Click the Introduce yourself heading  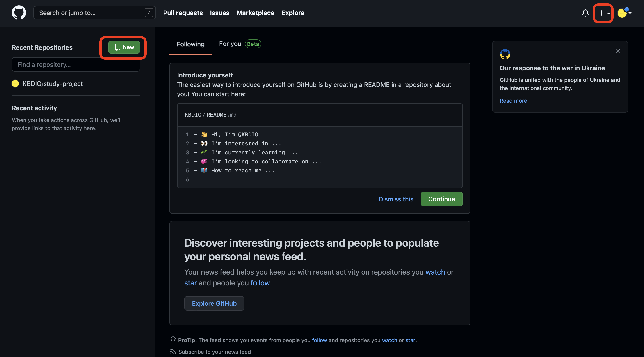click(x=205, y=75)
